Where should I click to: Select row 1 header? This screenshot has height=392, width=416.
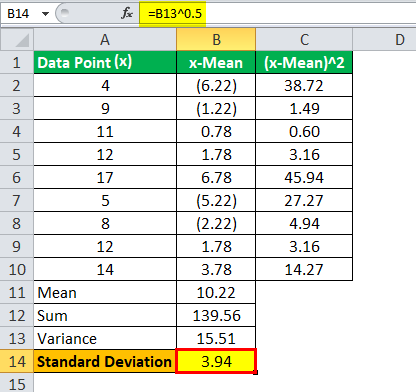tap(17, 62)
